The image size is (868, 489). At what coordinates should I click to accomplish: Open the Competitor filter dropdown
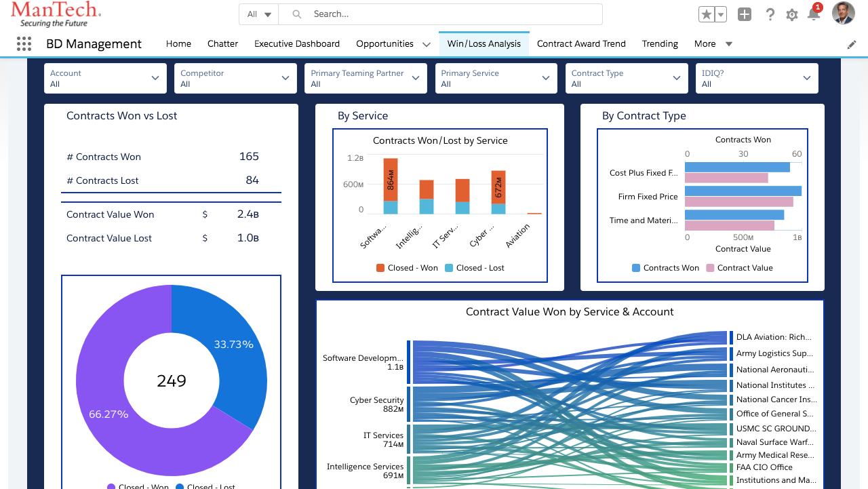[x=235, y=78]
